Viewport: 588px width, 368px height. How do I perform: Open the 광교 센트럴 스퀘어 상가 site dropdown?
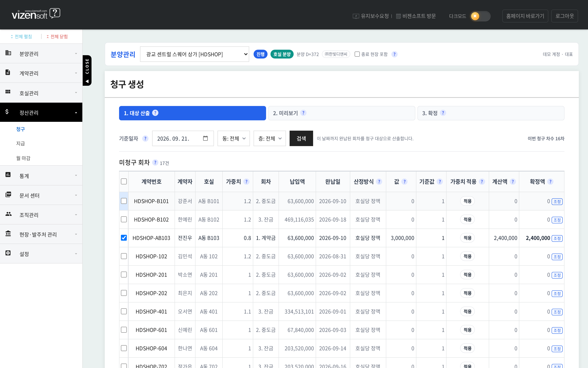tap(195, 54)
